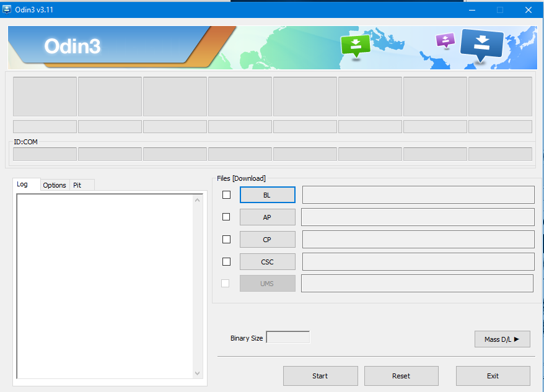Open the Pit tab
Image resolution: width=544 pixels, height=392 pixels.
[80, 185]
